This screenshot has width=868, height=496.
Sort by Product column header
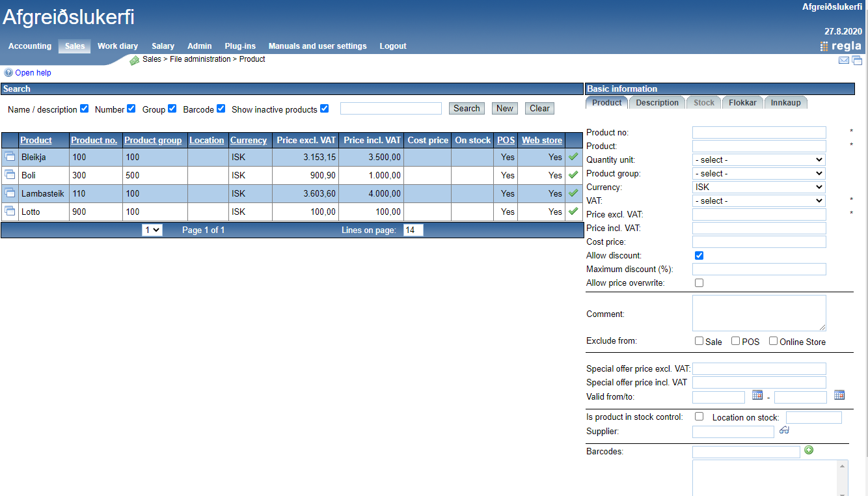tap(36, 140)
